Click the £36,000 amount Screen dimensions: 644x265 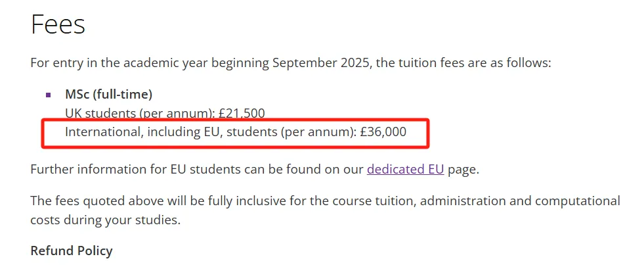tap(383, 132)
